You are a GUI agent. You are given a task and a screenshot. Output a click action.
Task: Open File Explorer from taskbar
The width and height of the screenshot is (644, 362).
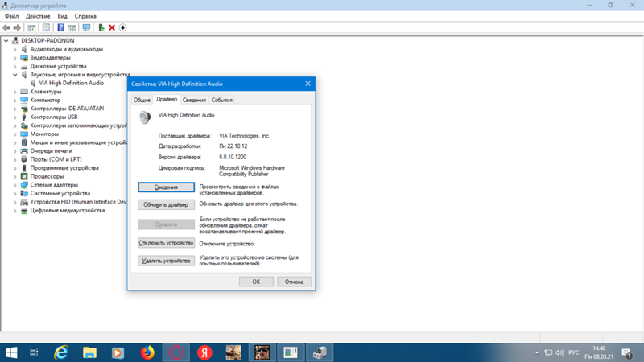pos(89,352)
